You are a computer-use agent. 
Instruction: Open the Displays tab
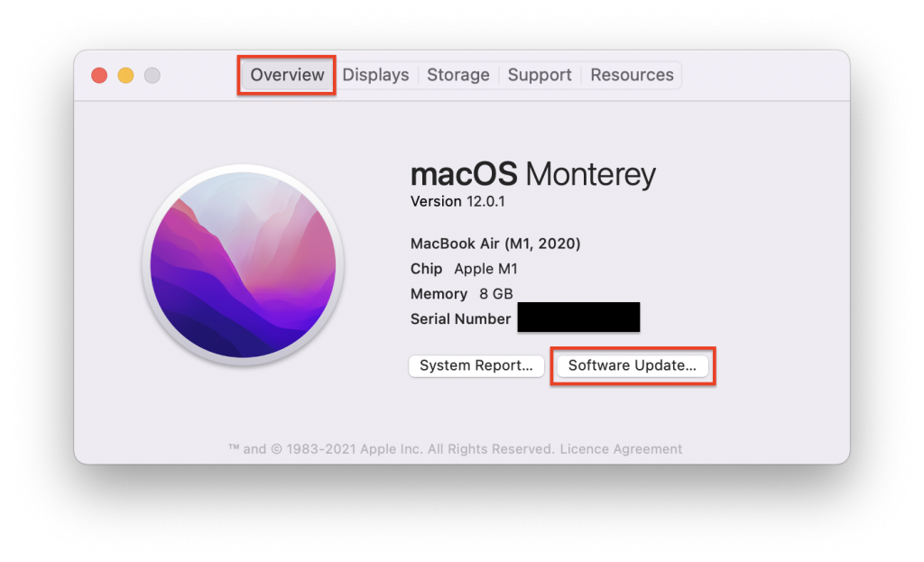(x=375, y=75)
